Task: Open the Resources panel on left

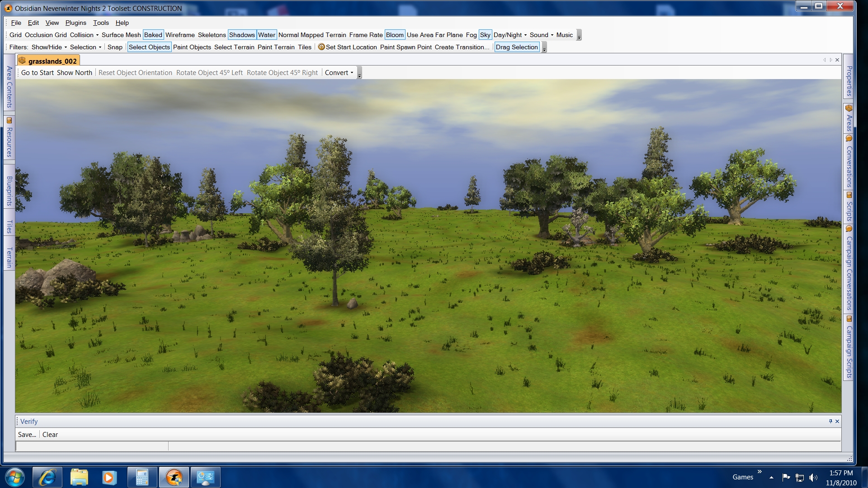Action: pos(9,138)
